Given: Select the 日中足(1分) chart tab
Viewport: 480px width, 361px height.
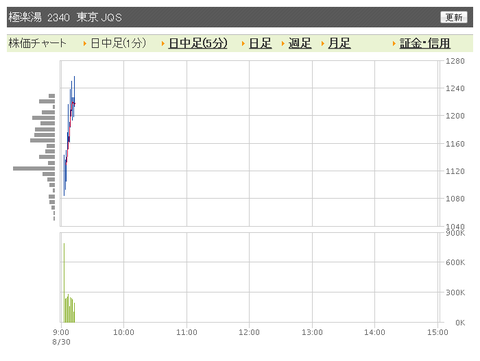Looking at the screenshot, I should tap(118, 43).
